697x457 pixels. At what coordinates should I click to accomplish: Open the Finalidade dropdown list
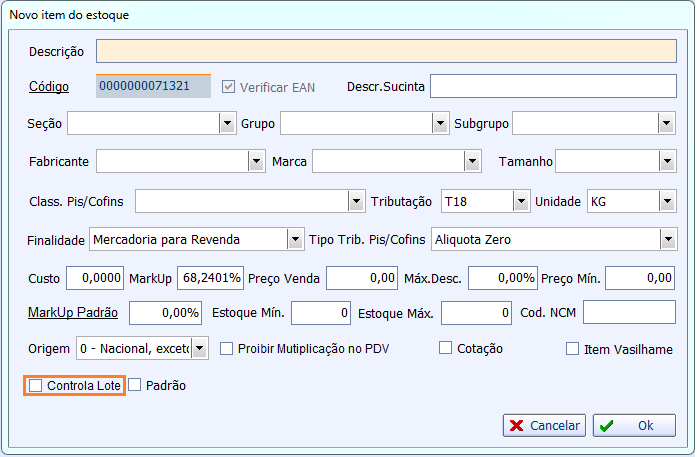[x=294, y=240]
